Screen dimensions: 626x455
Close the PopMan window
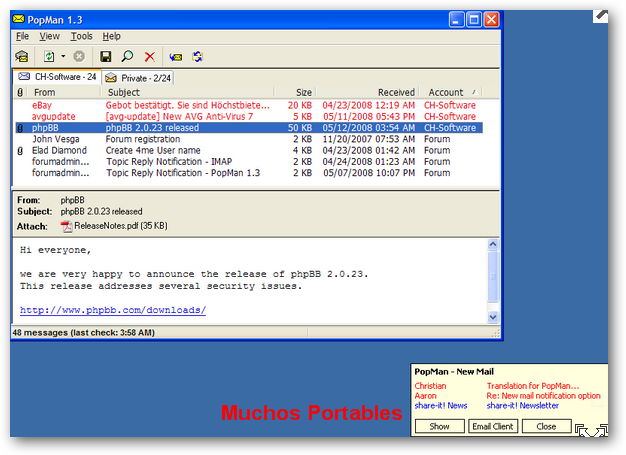pos(491,20)
